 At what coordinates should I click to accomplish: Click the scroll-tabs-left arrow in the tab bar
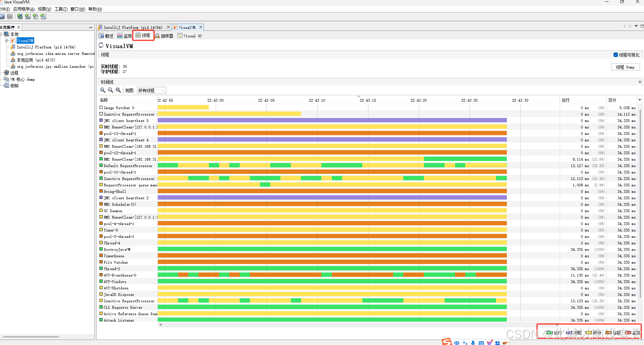(624, 26)
